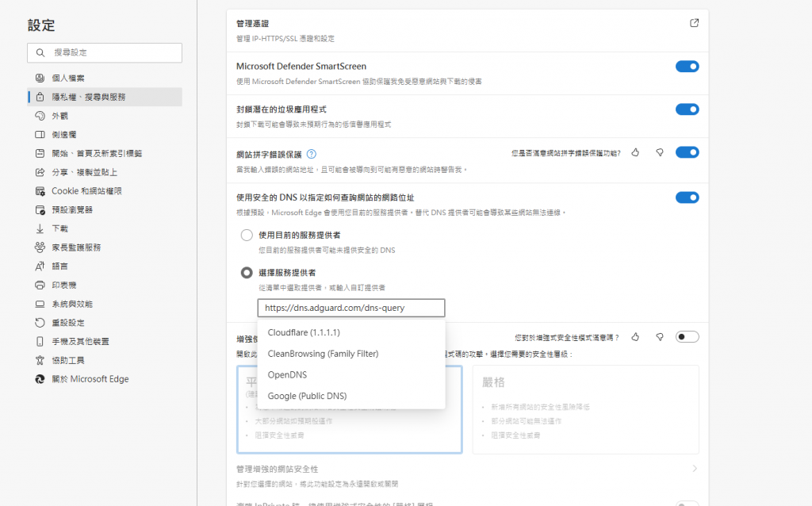Toggle the secure DNS switch
This screenshot has width=812, height=506.
pyautogui.click(x=688, y=197)
